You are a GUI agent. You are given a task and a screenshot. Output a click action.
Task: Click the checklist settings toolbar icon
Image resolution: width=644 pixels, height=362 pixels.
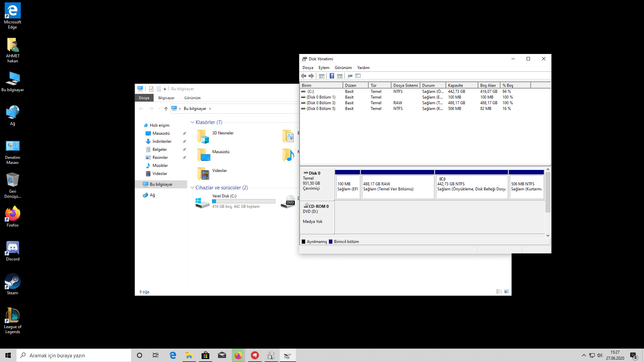point(358,76)
